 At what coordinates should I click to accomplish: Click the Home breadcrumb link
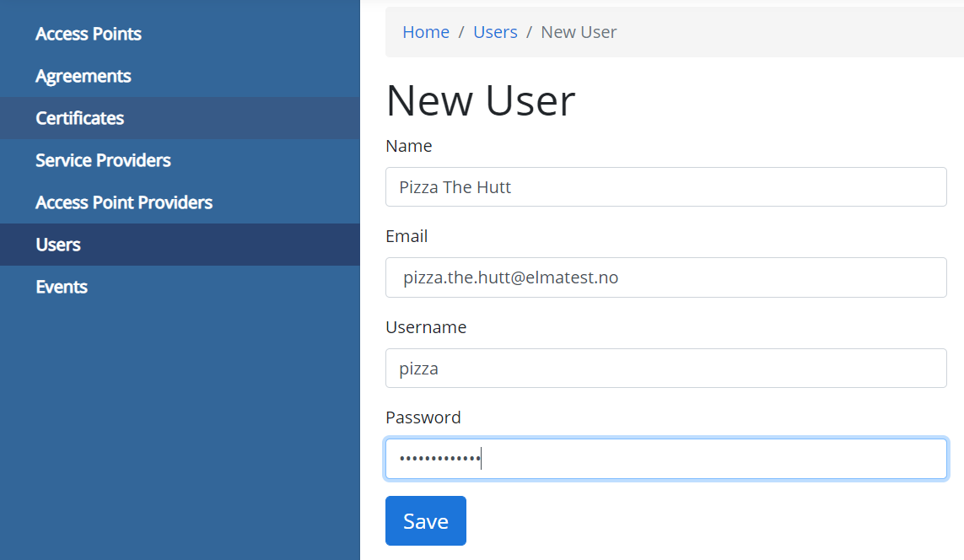tap(426, 32)
